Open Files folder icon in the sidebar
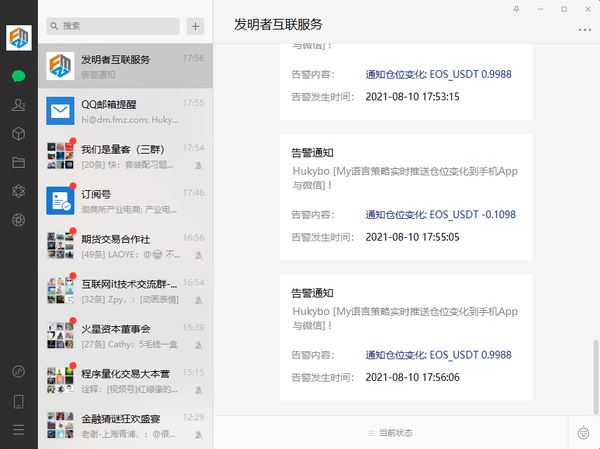600x449 pixels. tap(18, 162)
